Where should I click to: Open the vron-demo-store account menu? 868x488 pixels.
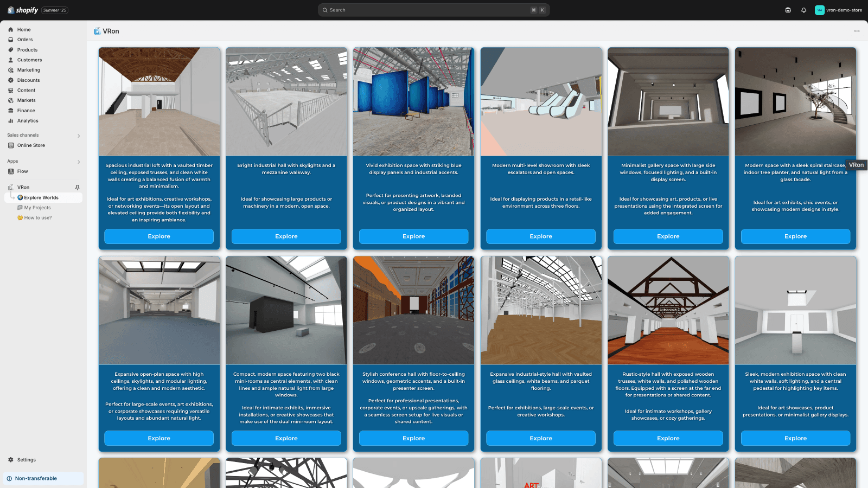pyautogui.click(x=838, y=10)
